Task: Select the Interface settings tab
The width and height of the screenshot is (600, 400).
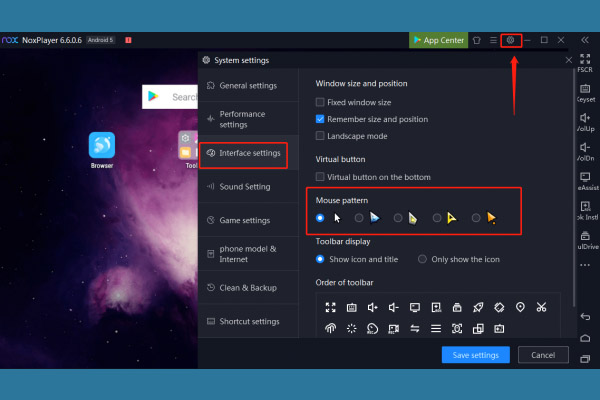Action: tap(248, 153)
